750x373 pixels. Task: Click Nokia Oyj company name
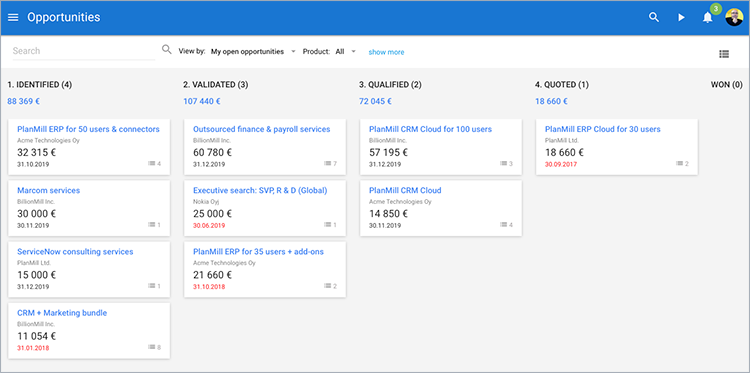coord(206,202)
